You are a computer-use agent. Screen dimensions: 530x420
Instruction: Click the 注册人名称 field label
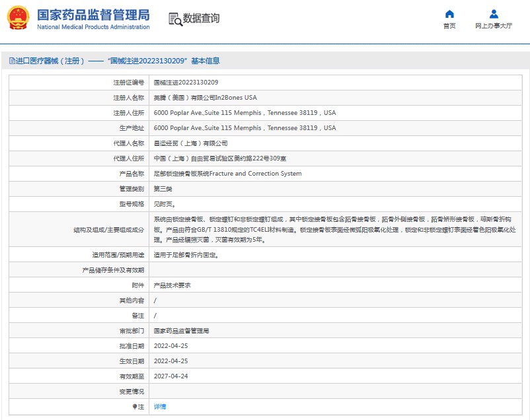click(x=128, y=98)
